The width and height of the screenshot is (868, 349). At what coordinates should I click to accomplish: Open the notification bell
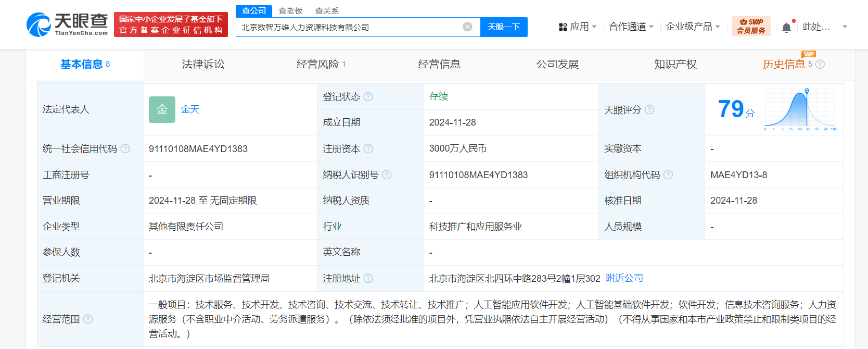click(786, 28)
